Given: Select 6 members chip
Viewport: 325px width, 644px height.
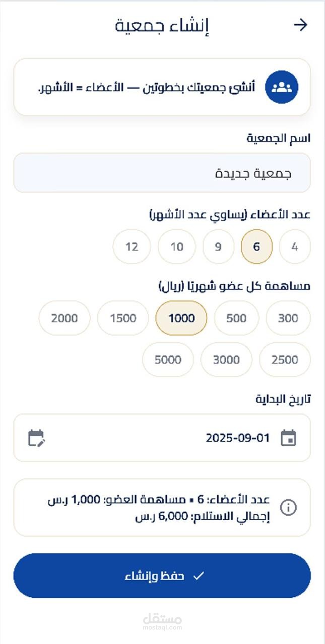Looking at the screenshot, I should [256, 247].
